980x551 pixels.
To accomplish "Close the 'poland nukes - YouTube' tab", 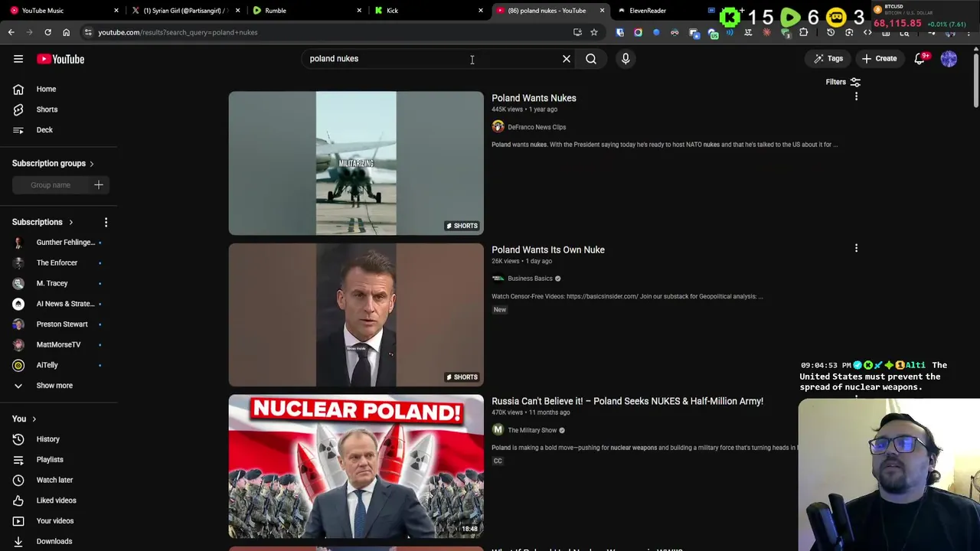I will (602, 11).
